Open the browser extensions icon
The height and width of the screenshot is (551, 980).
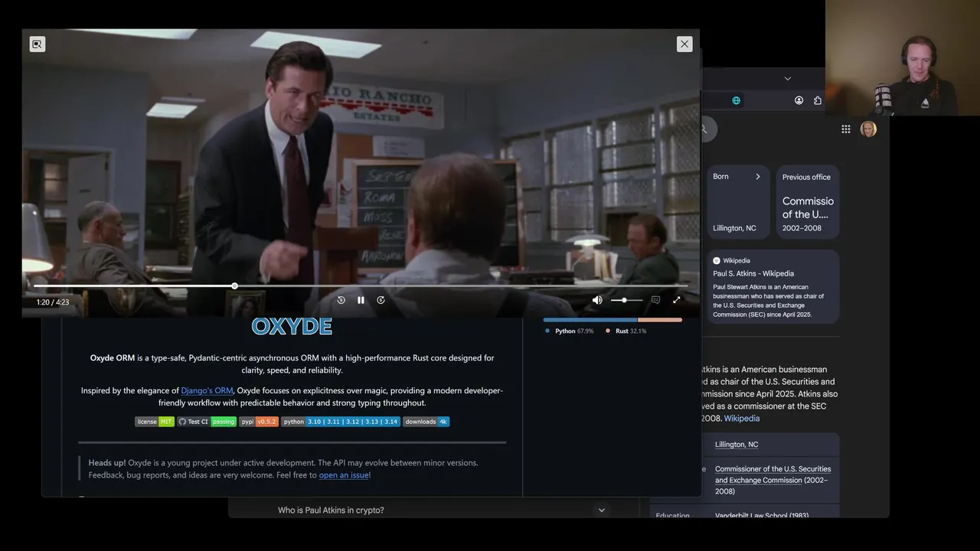coord(818,100)
